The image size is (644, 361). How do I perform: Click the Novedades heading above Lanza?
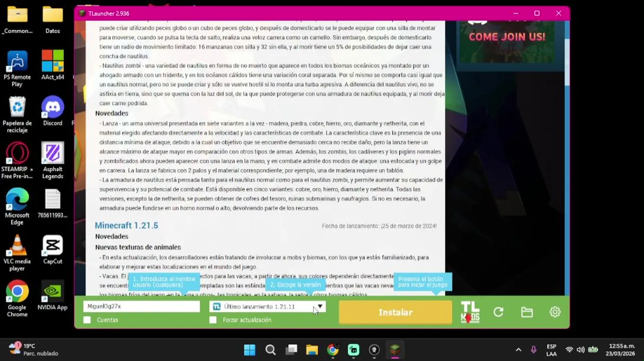coord(112,113)
